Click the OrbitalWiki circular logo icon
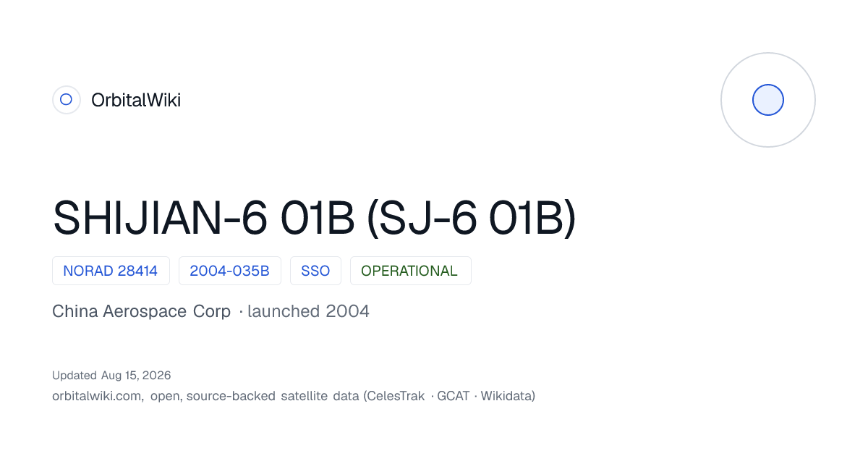Viewport: 868px width, 456px height. pyautogui.click(x=66, y=100)
